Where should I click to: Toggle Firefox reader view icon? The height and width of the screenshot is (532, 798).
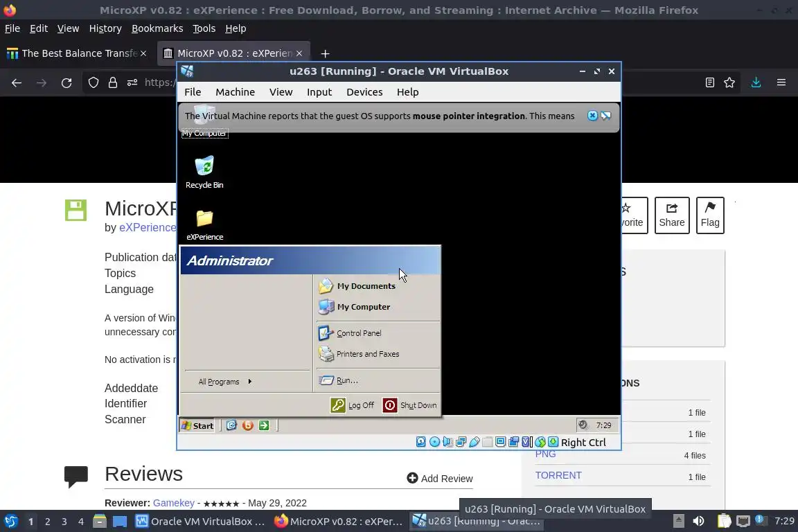(709, 82)
